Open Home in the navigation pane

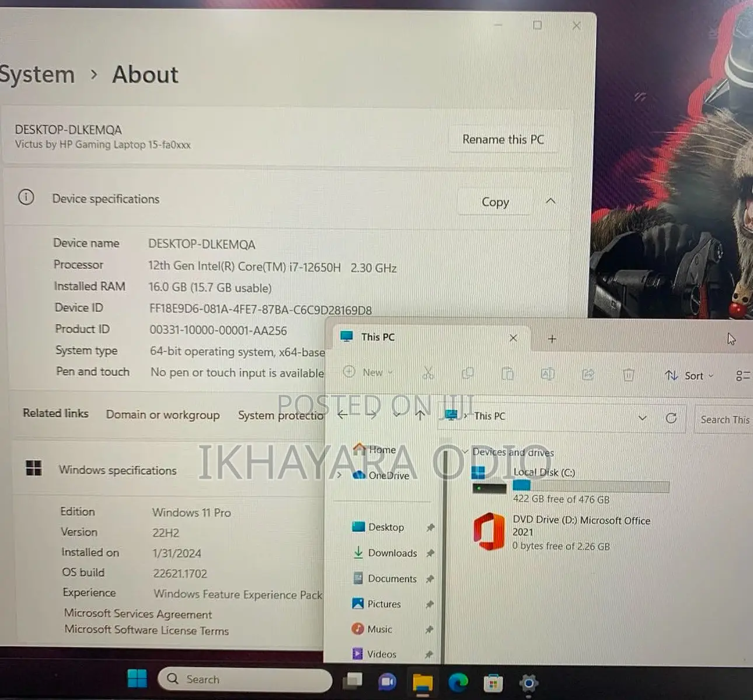[374, 450]
